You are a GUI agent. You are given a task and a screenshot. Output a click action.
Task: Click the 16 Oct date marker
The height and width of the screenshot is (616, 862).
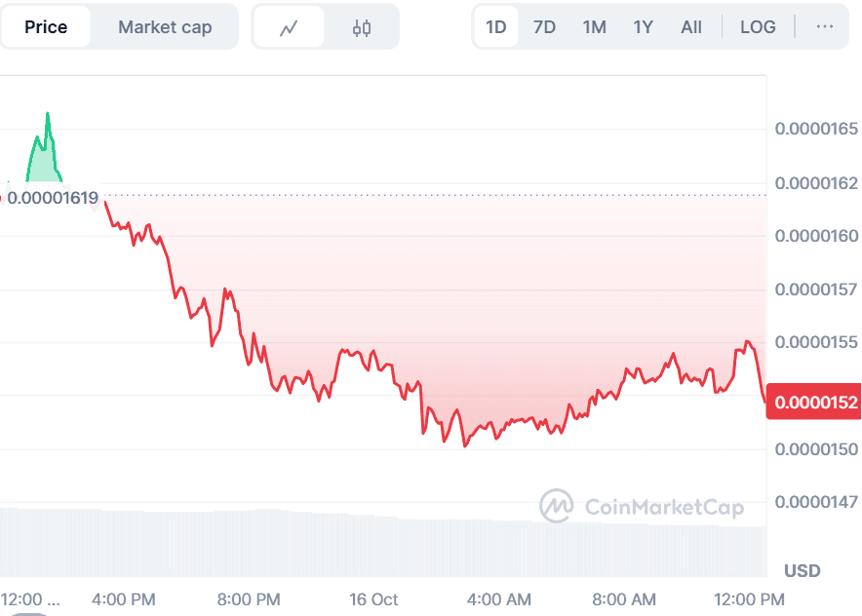(x=373, y=598)
